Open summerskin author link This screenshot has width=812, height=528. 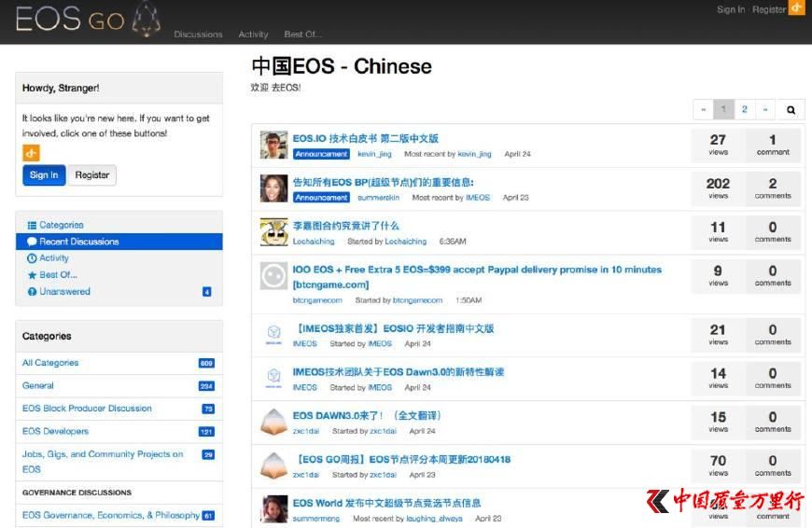(x=379, y=198)
